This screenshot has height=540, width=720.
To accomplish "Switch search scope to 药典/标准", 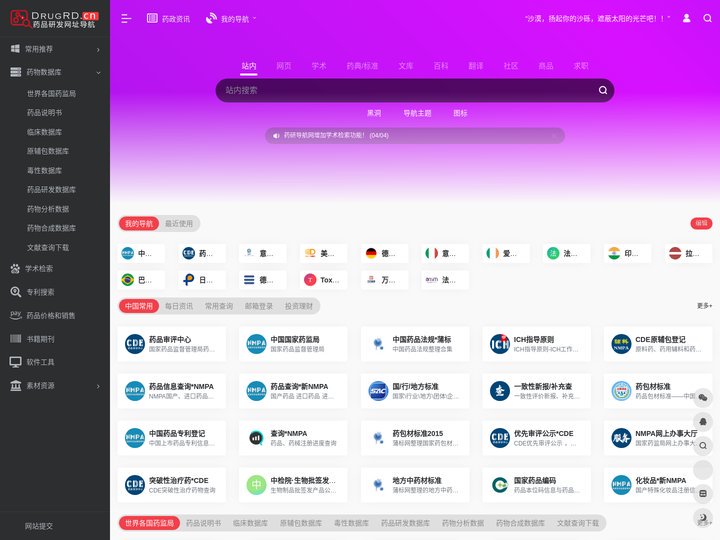I will pos(362,66).
